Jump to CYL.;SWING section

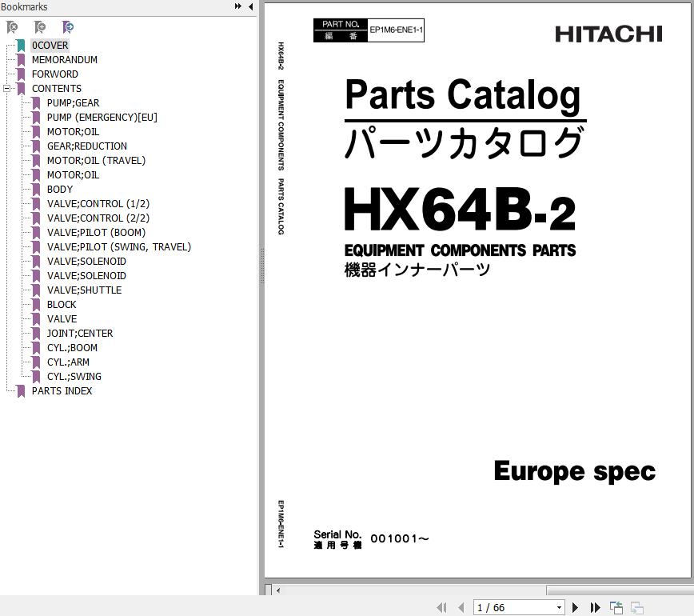click(x=74, y=377)
